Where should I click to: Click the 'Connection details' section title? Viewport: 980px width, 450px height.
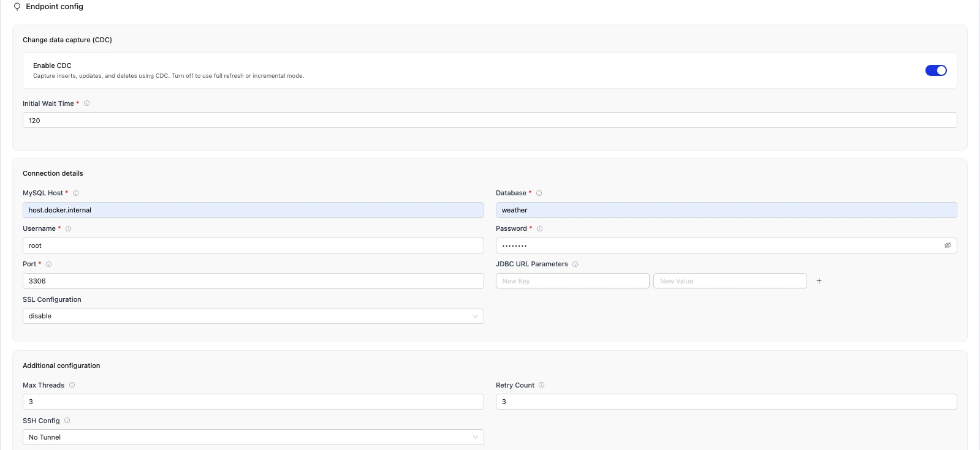pyautogui.click(x=53, y=173)
